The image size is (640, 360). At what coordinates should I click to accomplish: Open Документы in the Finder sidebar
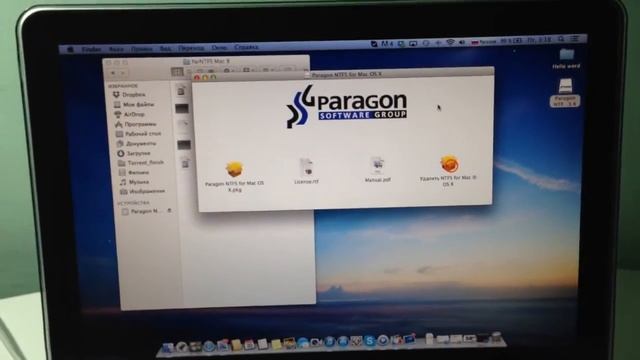coord(136,144)
